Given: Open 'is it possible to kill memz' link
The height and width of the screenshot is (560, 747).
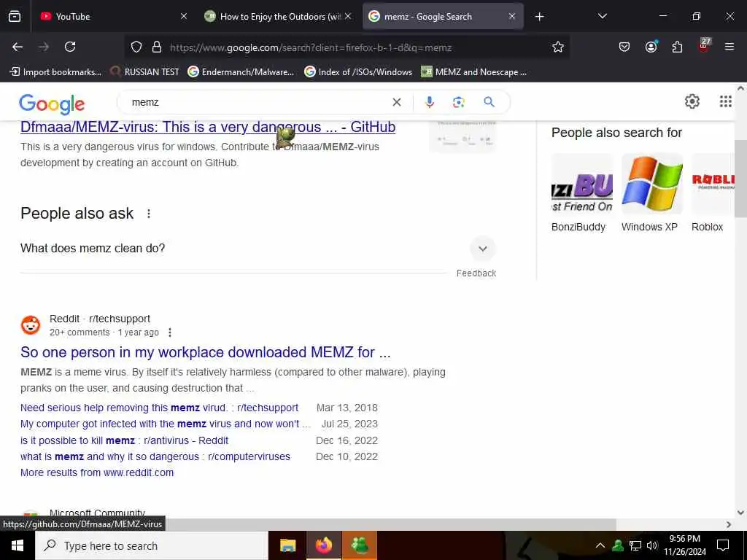Looking at the screenshot, I should tap(124, 440).
